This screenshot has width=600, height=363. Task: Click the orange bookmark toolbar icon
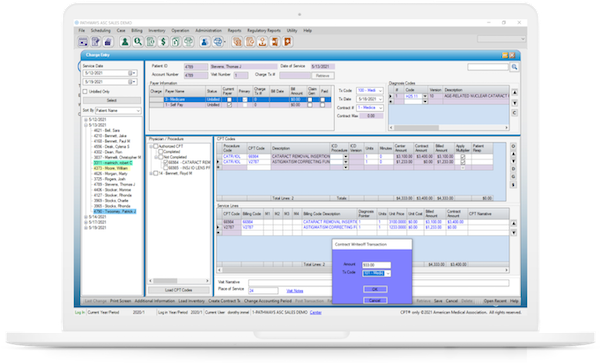point(288,42)
